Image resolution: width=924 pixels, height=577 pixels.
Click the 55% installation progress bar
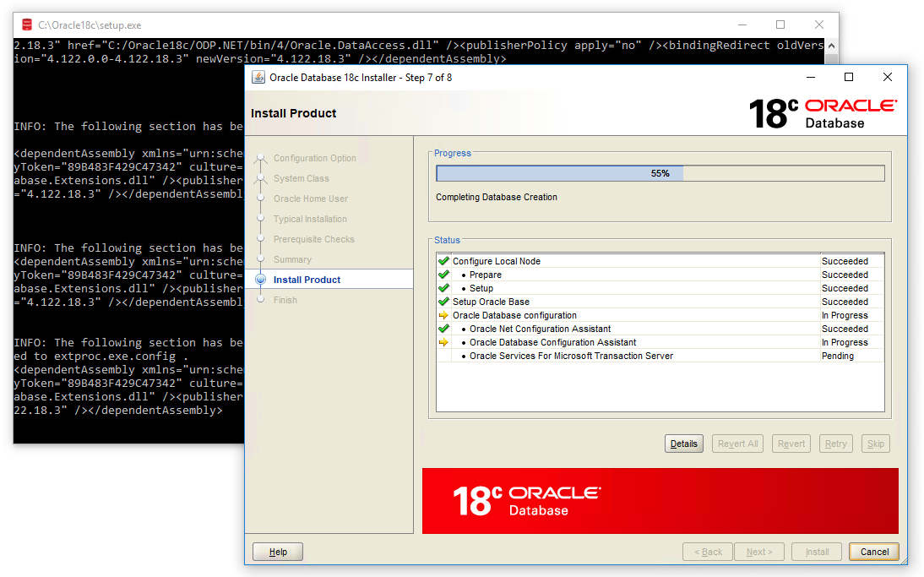660,173
